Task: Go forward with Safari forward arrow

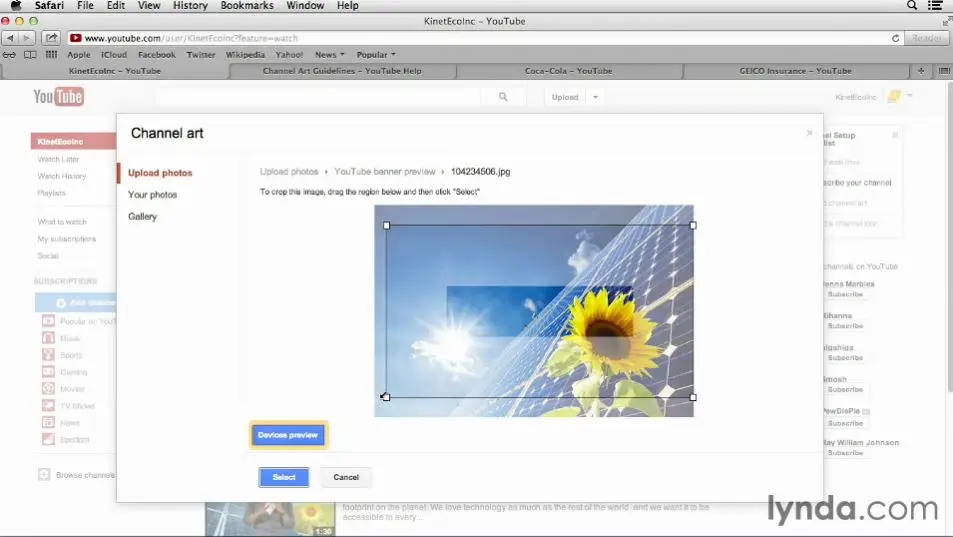Action: 26,38
